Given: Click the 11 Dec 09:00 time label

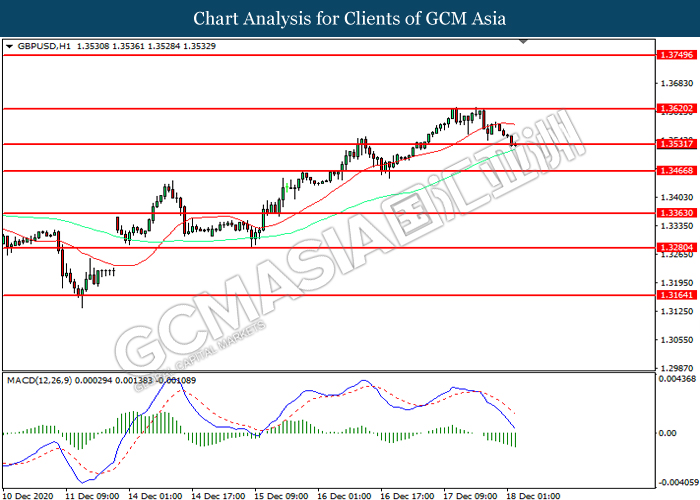Looking at the screenshot, I should [92, 496].
